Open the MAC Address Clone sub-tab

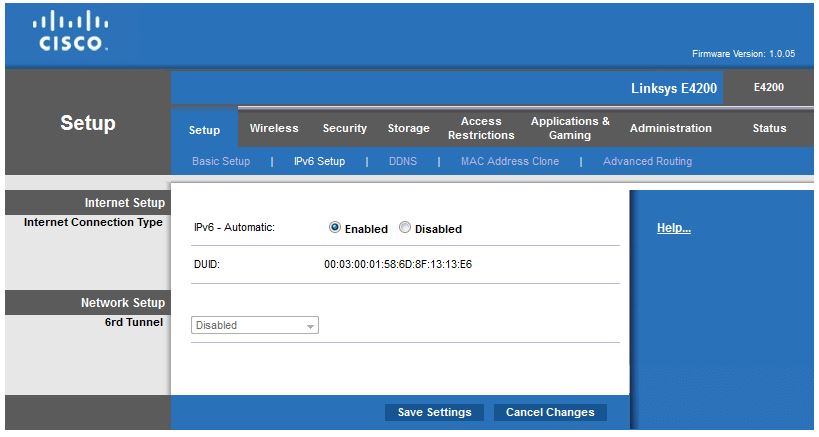[x=510, y=161]
